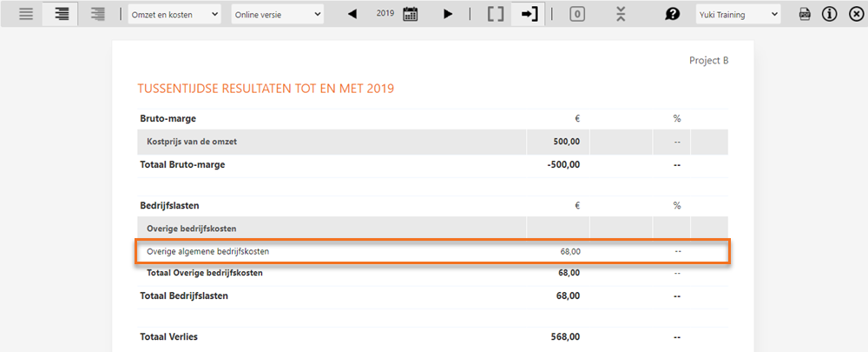Click the square brackets icon

click(495, 15)
